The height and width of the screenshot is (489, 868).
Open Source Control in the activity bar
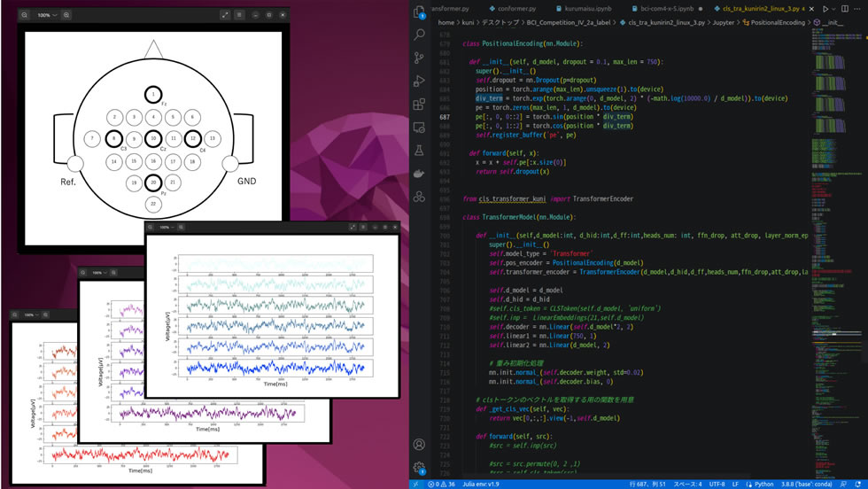[420, 58]
